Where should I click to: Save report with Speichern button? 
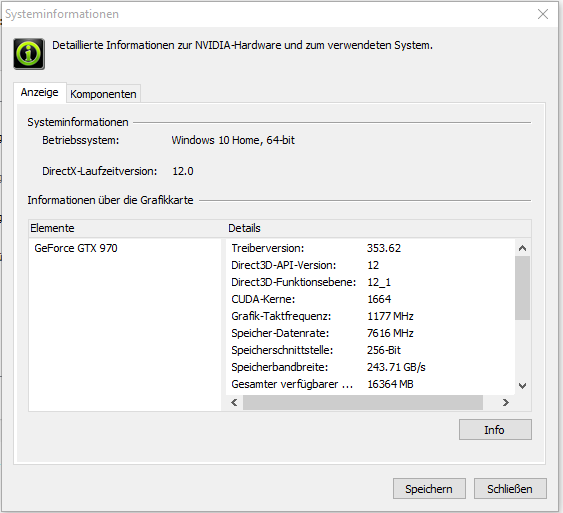tap(429, 489)
